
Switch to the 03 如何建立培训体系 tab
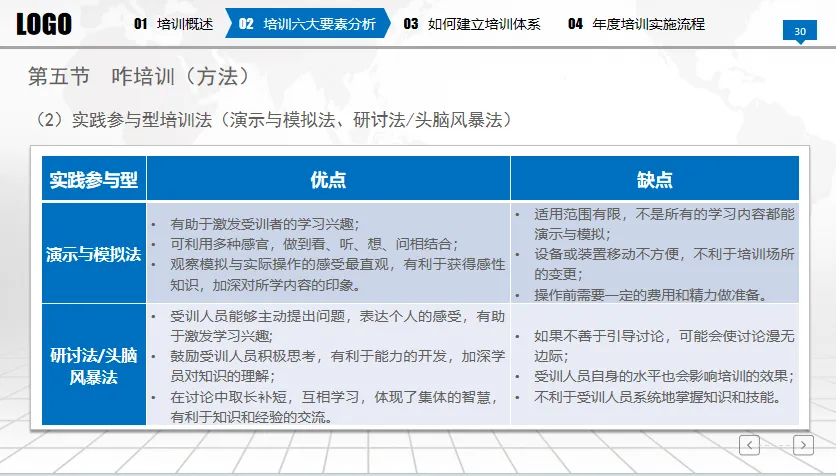472,24
